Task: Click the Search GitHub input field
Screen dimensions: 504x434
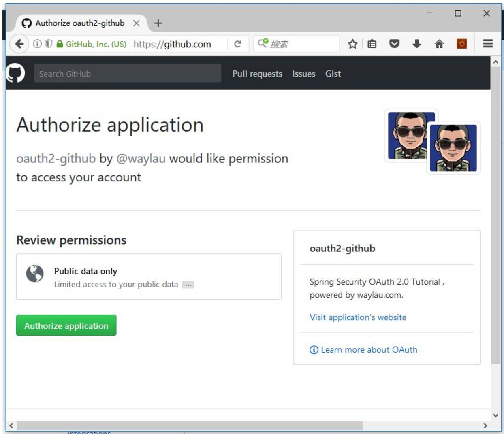Action: [x=127, y=74]
